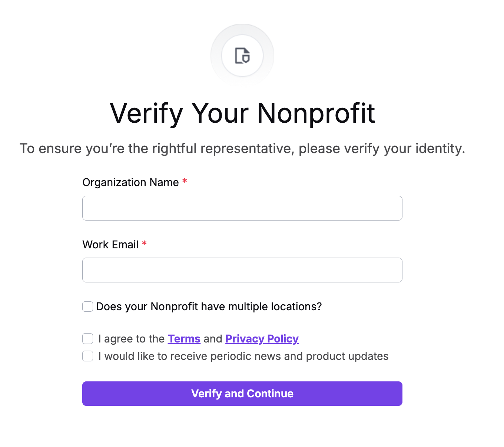
Task: Click the word 'and' between Terms and Privacy Policy
Action: (213, 339)
